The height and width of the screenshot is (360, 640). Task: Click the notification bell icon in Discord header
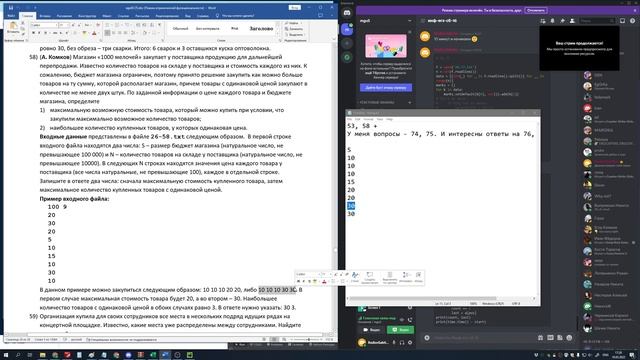pyautogui.click(x=553, y=20)
